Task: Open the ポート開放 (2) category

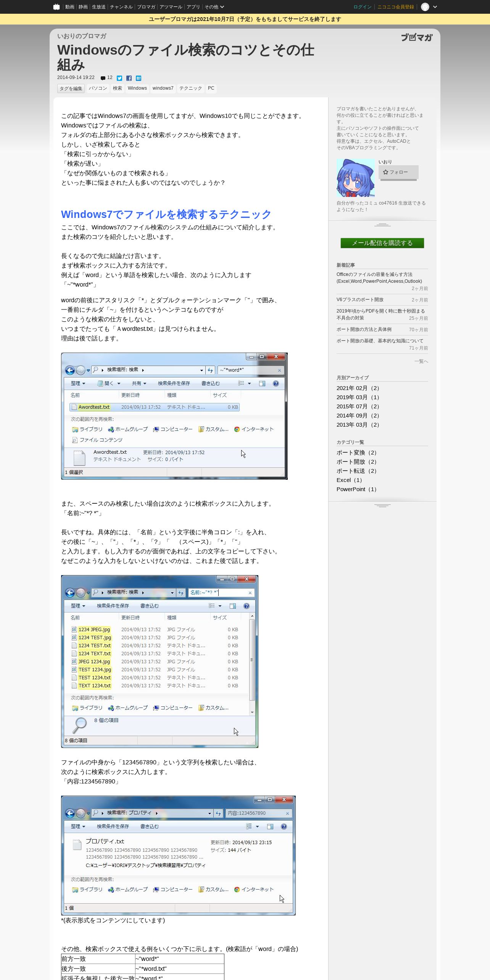Action: [x=356, y=462]
